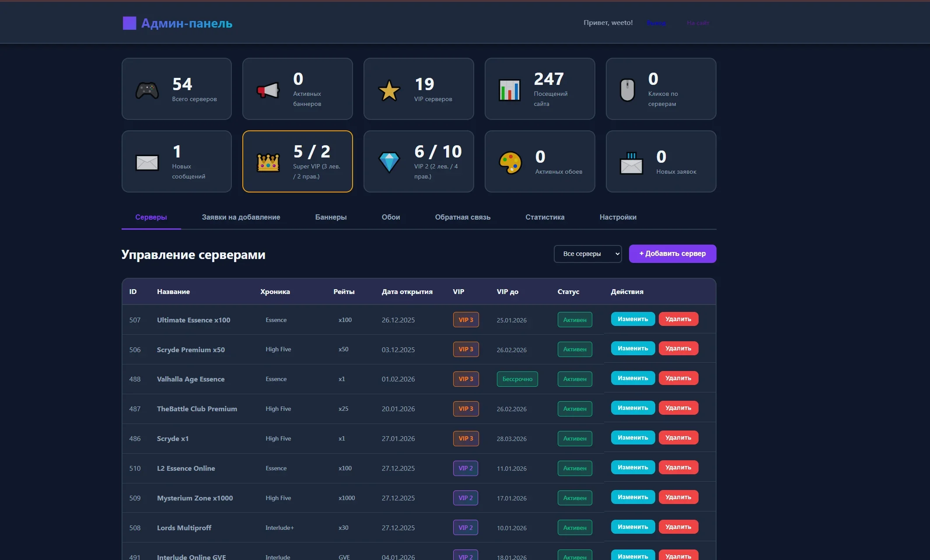This screenshot has width=930, height=560.
Task: Click the Активен status of Lords Multiproff
Action: (x=575, y=528)
